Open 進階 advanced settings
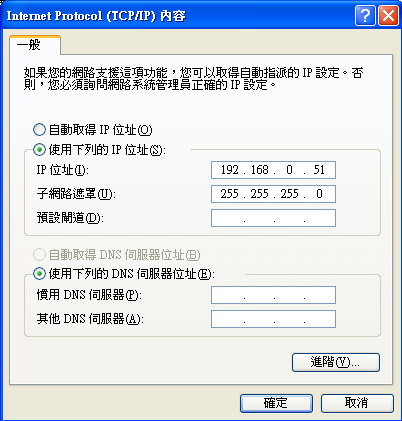This screenshot has width=402, height=421. point(336,362)
